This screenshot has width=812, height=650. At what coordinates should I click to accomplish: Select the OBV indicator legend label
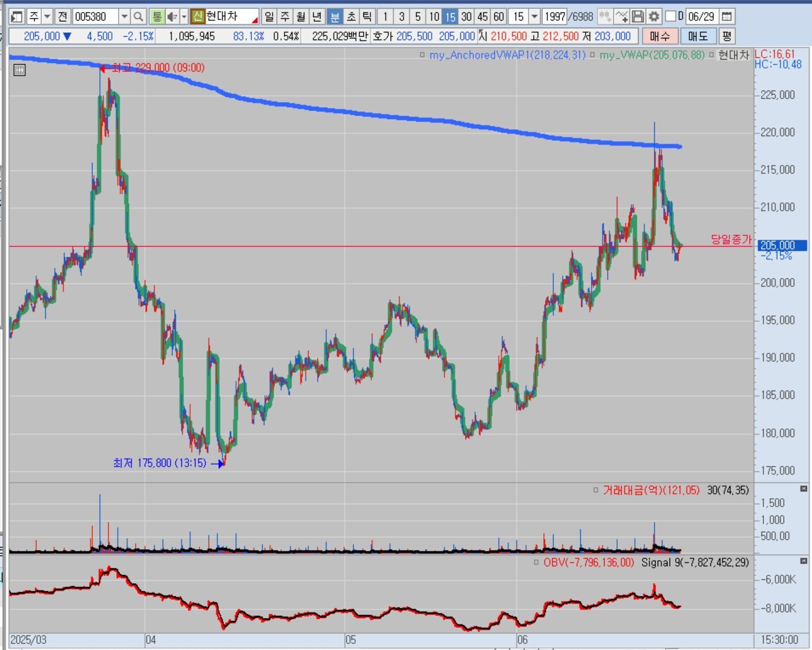pos(589,563)
